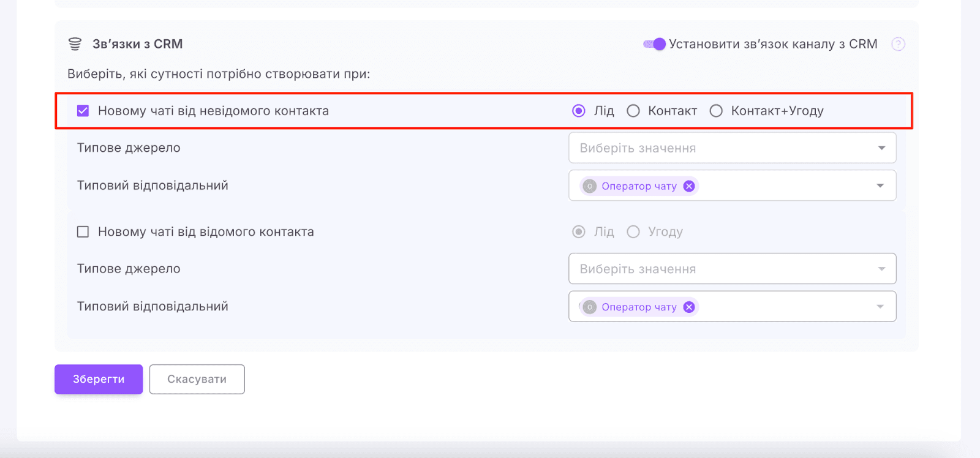The height and width of the screenshot is (458, 980).
Task: Select the Контакт+Угоду radio option
Action: [716, 111]
